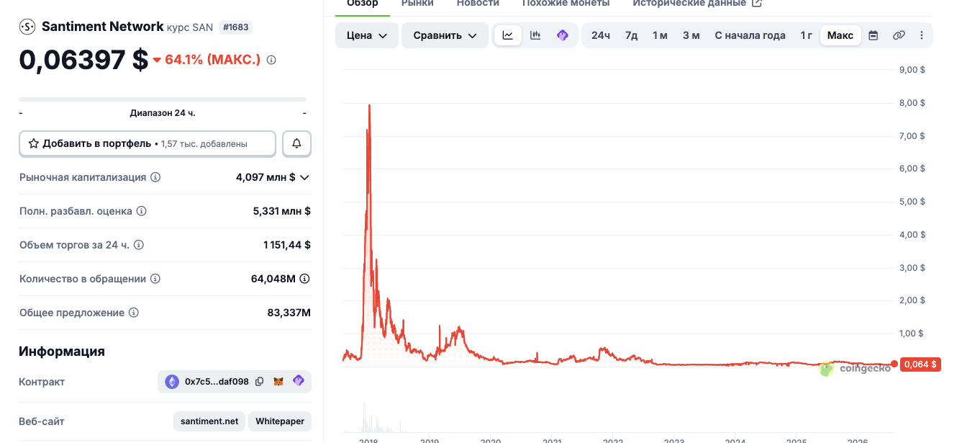Open info icon beside 64.1% (МАКС.)

(271, 60)
